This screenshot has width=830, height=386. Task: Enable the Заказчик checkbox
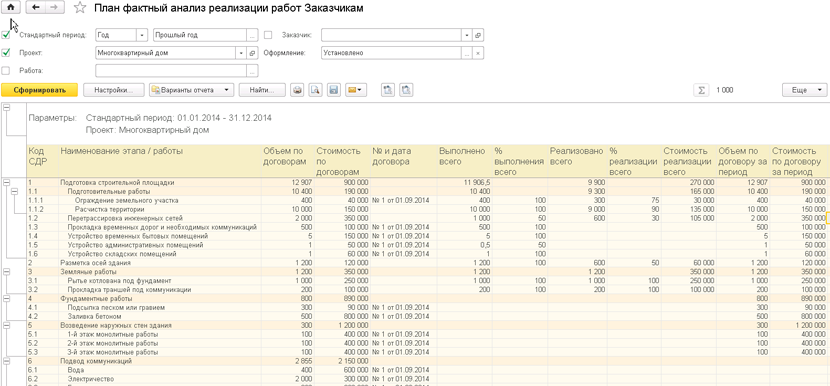tap(268, 35)
